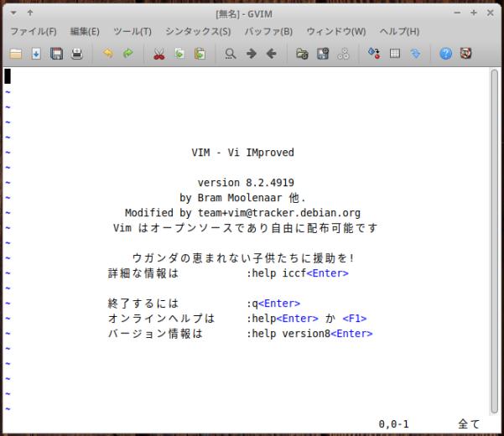This screenshot has width=504, height=436.
Task: Open the 編集(E) menu
Action: click(x=85, y=32)
